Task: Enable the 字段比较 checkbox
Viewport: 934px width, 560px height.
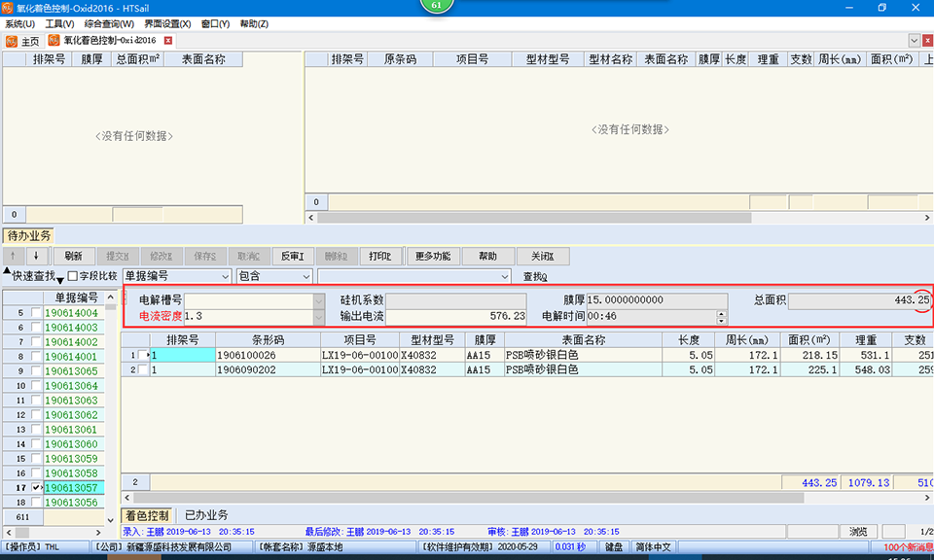Action: [x=73, y=276]
